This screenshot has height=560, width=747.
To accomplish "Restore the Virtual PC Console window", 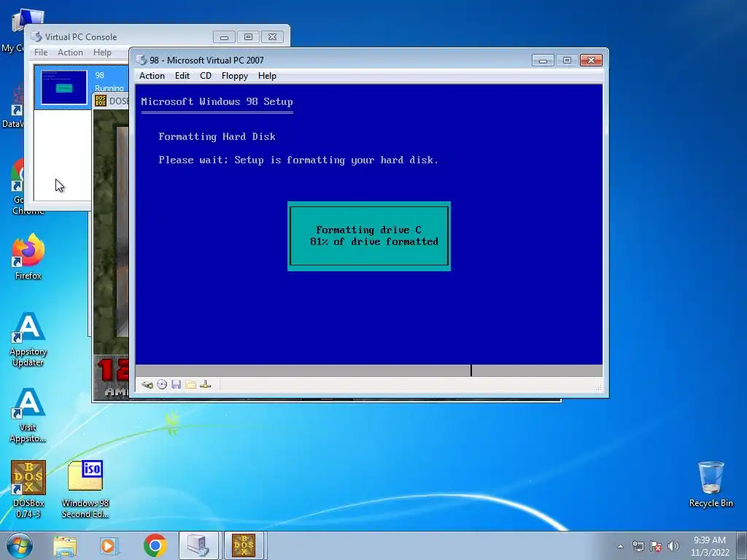I will point(248,36).
